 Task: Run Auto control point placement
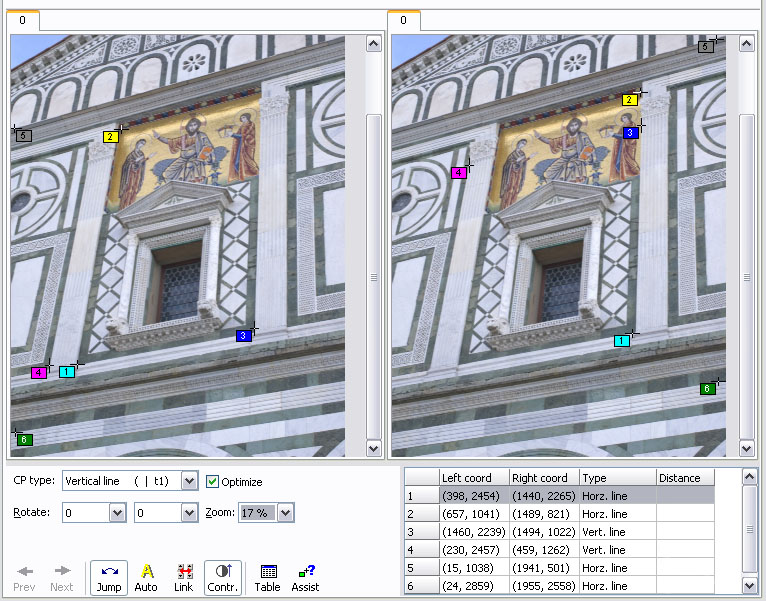(x=146, y=578)
